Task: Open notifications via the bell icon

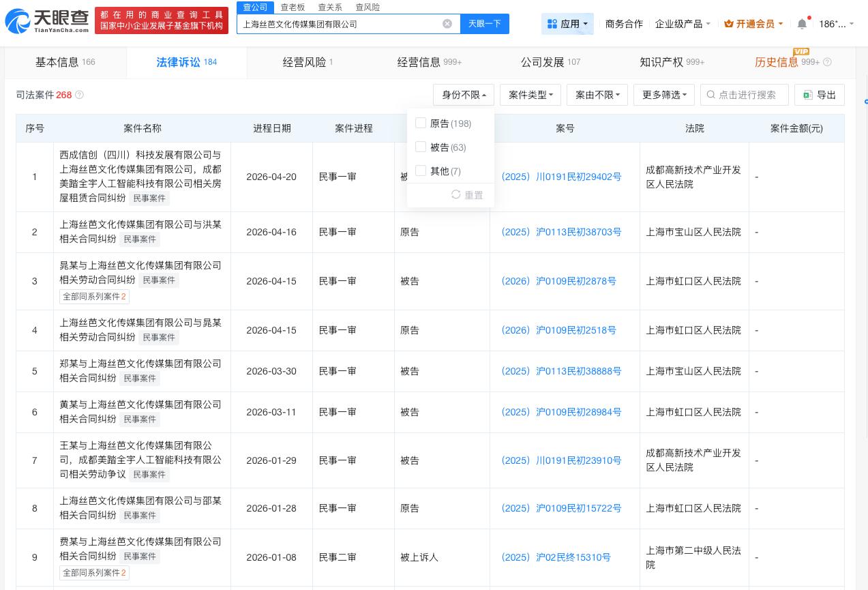Action: tap(802, 23)
